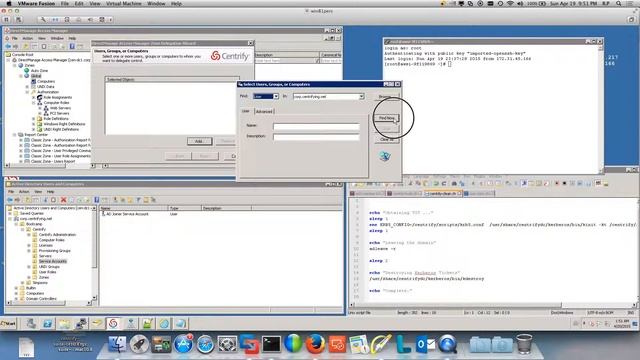This screenshot has width=640, height=360.
Task: Open Centrify icon in the Windows taskbar
Action: [x=113, y=323]
